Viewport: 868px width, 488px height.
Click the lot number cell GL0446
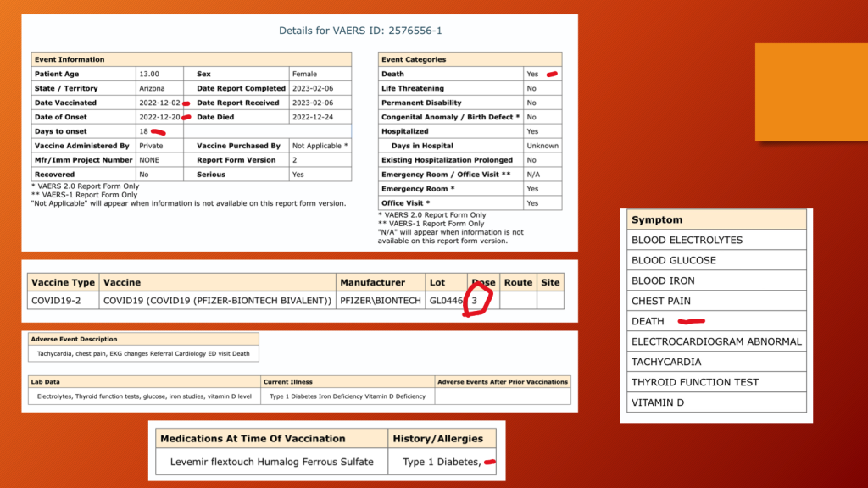tap(445, 300)
